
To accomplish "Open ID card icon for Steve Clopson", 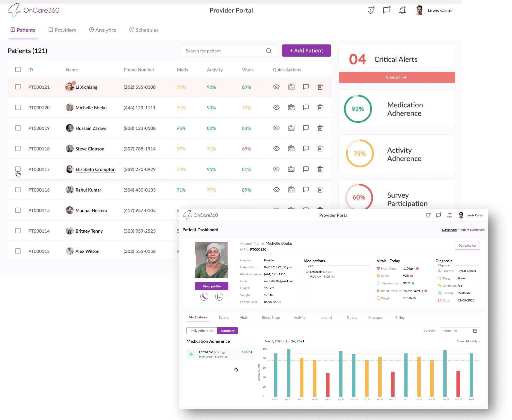I will [291, 148].
